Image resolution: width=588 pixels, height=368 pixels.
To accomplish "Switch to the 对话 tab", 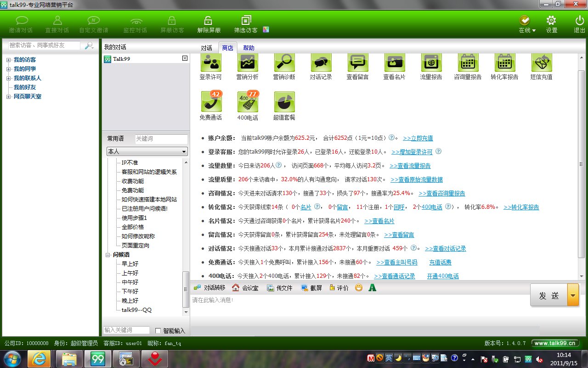I will coord(207,48).
